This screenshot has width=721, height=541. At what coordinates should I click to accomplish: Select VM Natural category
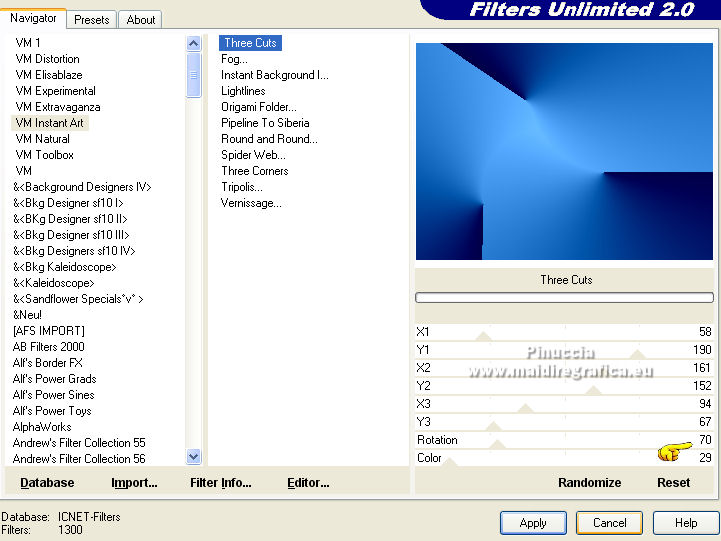[42, 139]
